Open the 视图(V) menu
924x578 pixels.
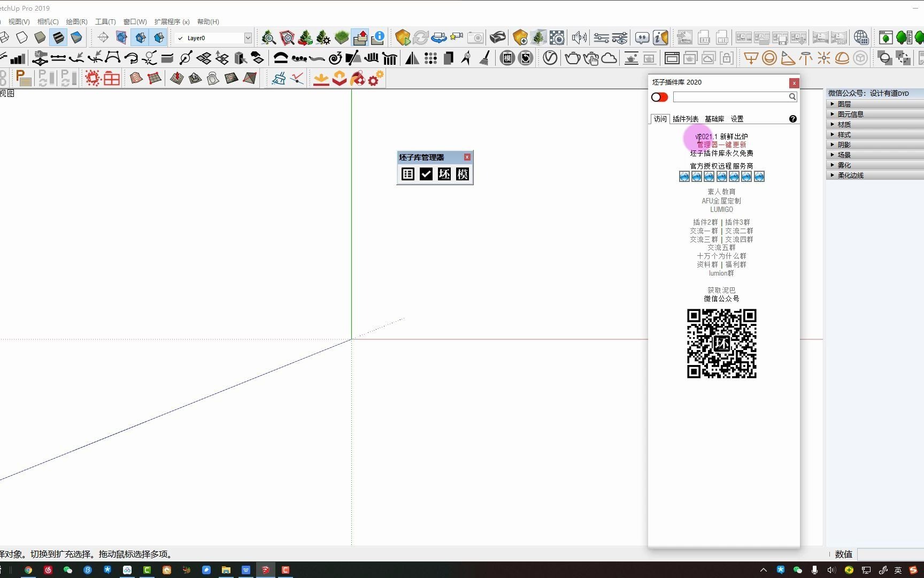(x=19, y=22)
